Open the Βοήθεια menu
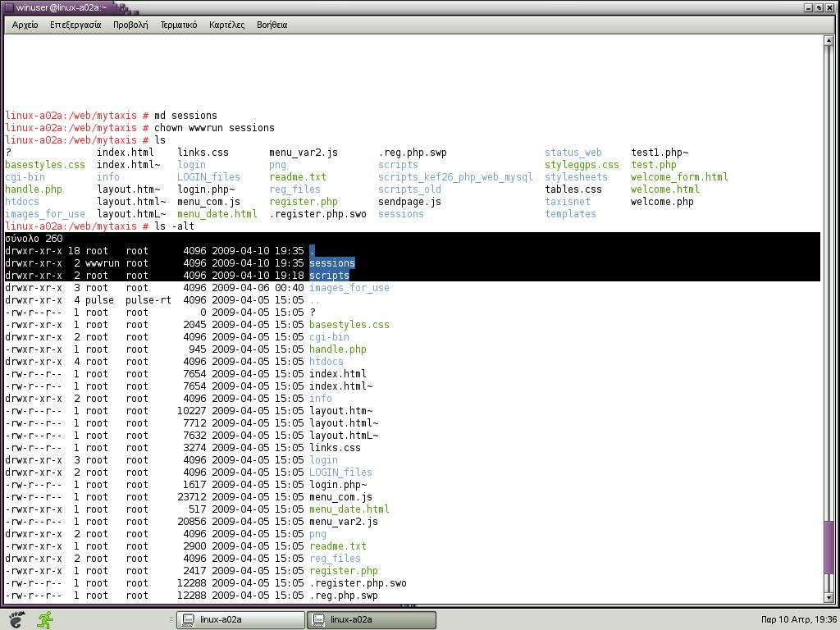840x630 pixels. (x=272, y=25)
